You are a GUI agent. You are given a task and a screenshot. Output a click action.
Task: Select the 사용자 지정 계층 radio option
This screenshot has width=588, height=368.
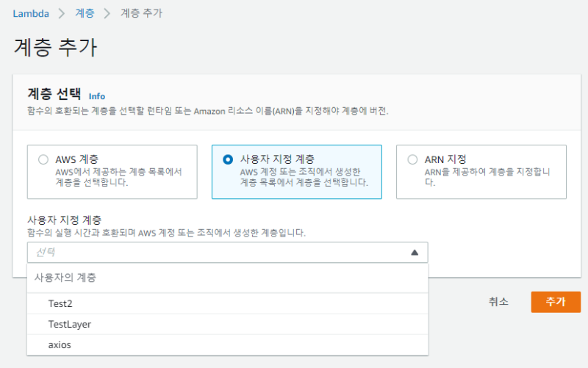(x=228, y=159)
